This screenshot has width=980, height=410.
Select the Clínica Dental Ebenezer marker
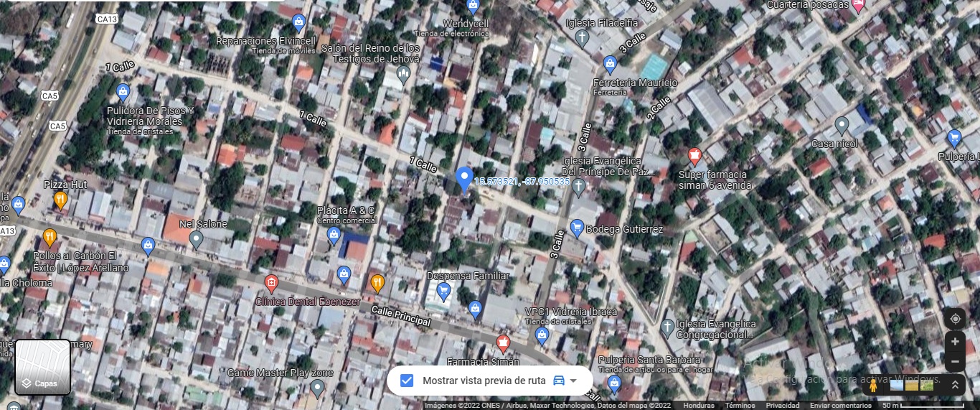coord(271,281)
